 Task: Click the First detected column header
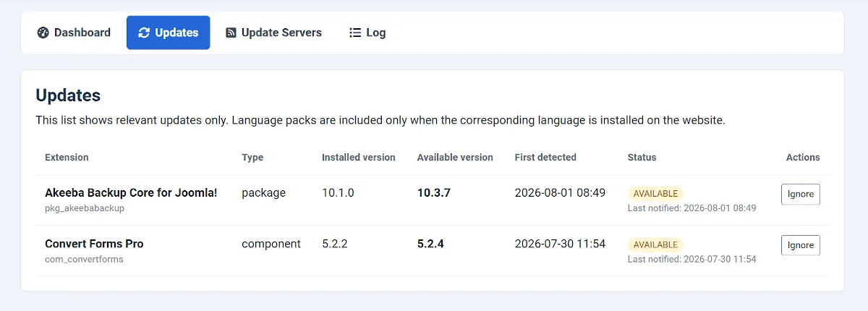coord(545,157)
